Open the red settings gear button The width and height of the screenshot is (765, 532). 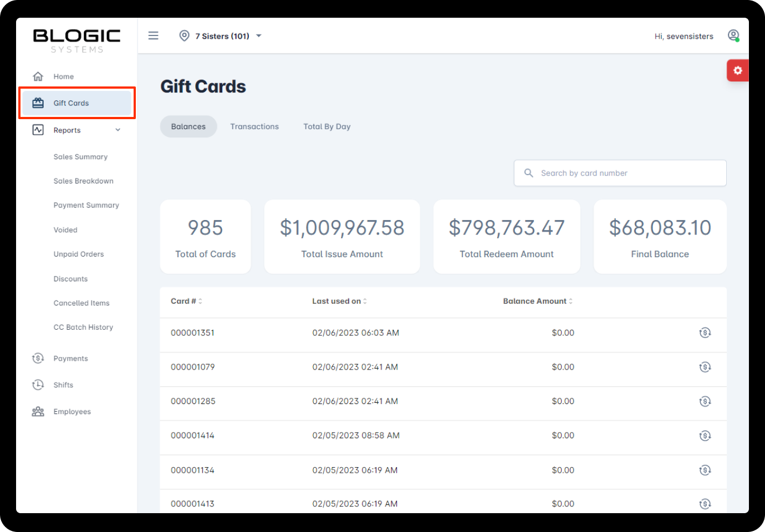737,70
